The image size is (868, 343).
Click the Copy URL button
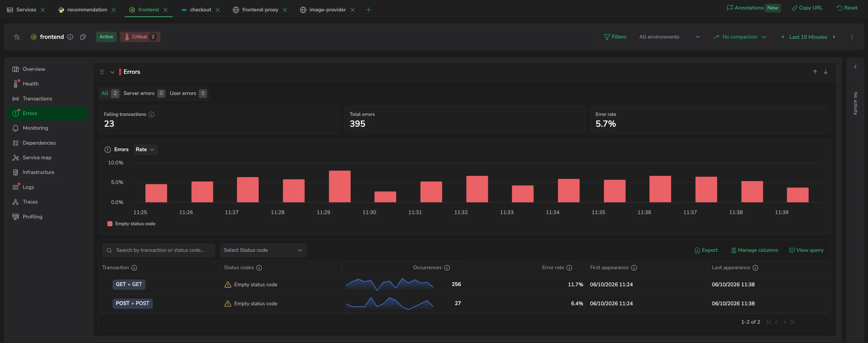click(807, 8)
